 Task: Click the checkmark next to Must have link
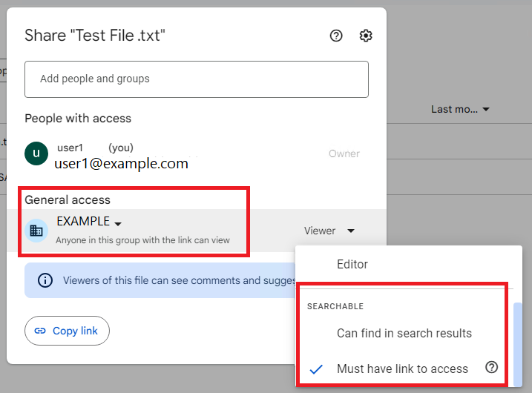point(316,369)
